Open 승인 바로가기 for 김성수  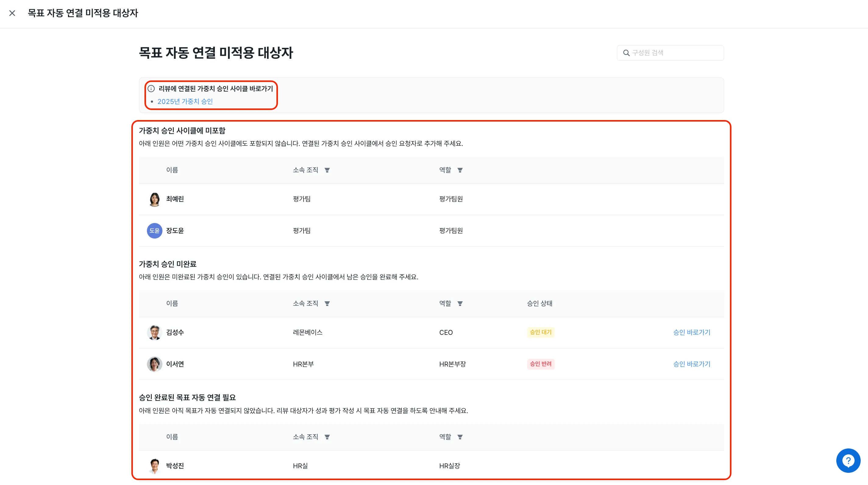[692, 332]
